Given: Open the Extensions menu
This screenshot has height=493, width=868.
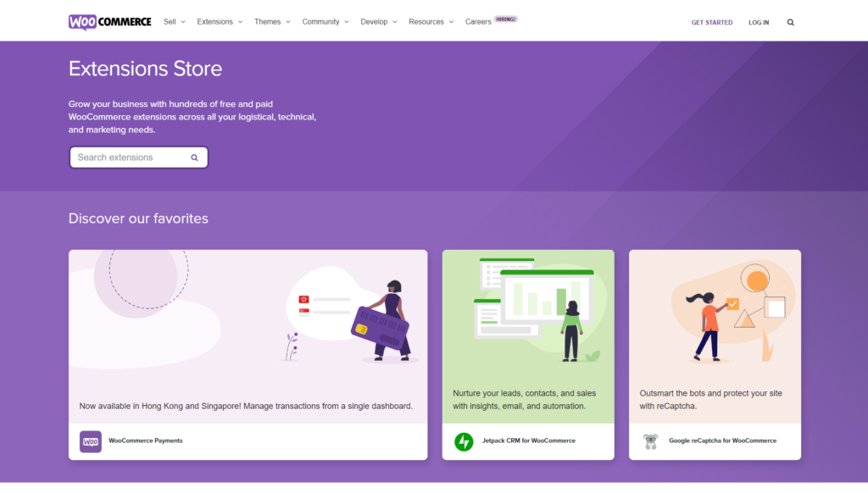Looking at the screenshot, I should (x=214, y=22).
